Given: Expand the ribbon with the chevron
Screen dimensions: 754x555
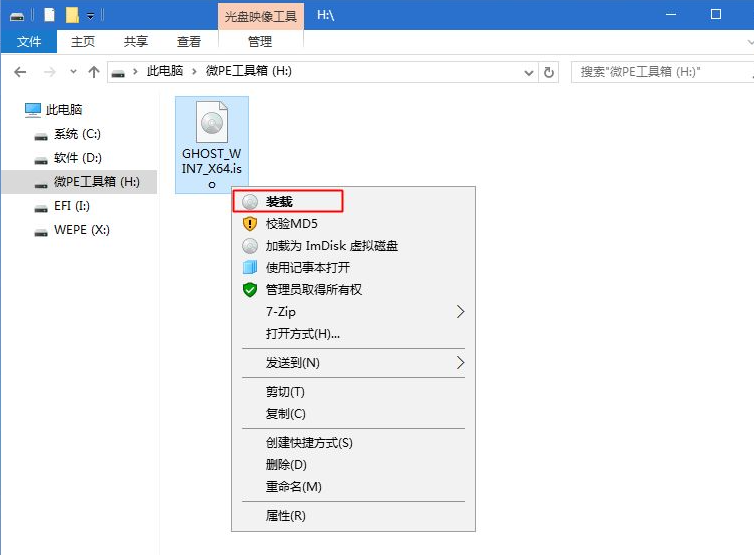Looking at the screenshot, I should pyautogui.click(x=750, y=42).
